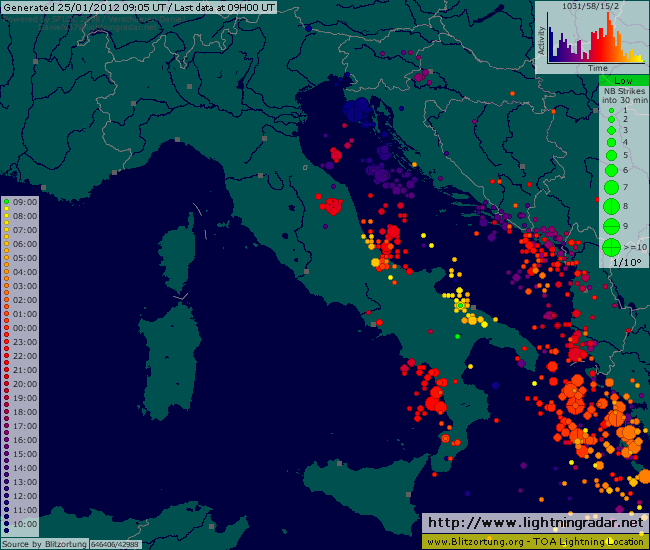This screenshot has height=550, width=650.
Task: Click the 09:00 time legend label
Action: pyautogui.click(x=25, y=202)
